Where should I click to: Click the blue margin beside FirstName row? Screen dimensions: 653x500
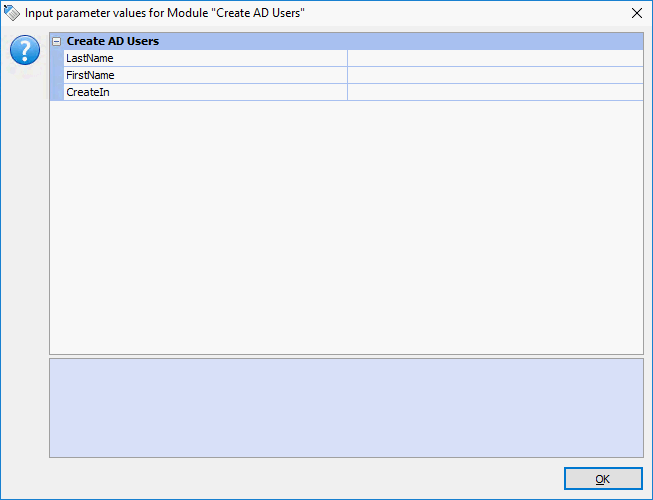click(x=57, y=75)
